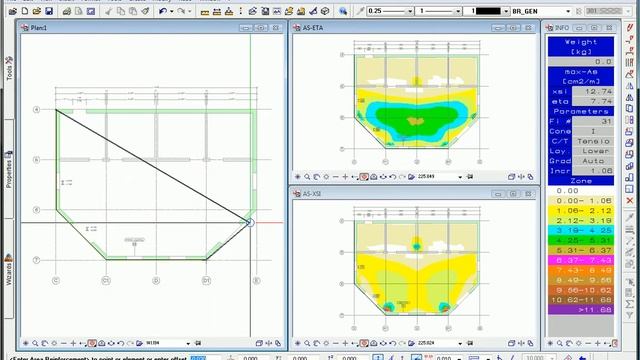
Task: Click the green 4.25-5.31 zone swatch
Action: click(581, 240)
